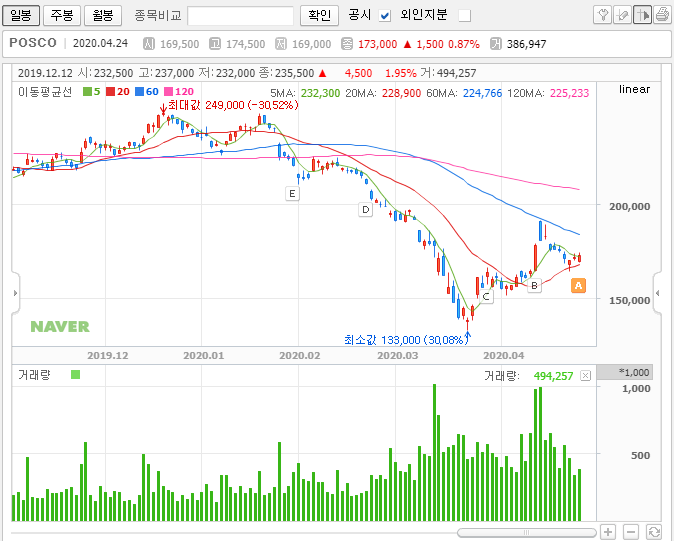Click the 거래량 volume icon before 386,947
674x541 pixels.
(x=496, y=43)
